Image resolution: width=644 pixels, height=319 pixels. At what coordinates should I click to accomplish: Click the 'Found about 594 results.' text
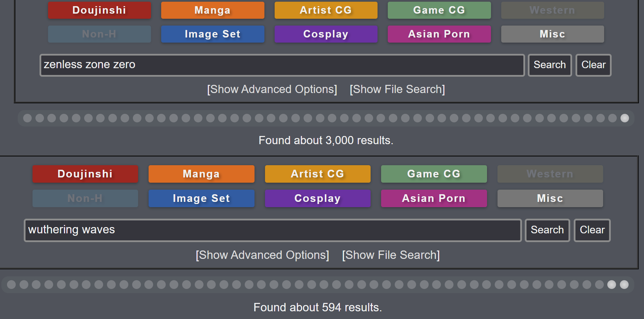(x=318, y=307)
